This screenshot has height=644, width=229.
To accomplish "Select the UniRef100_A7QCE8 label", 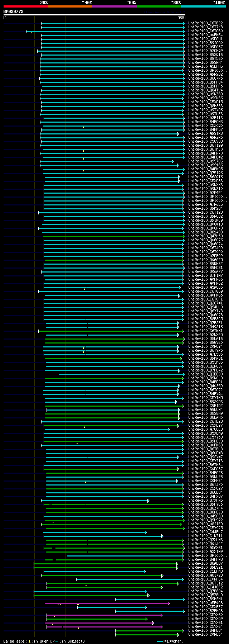I will [205, 429].
